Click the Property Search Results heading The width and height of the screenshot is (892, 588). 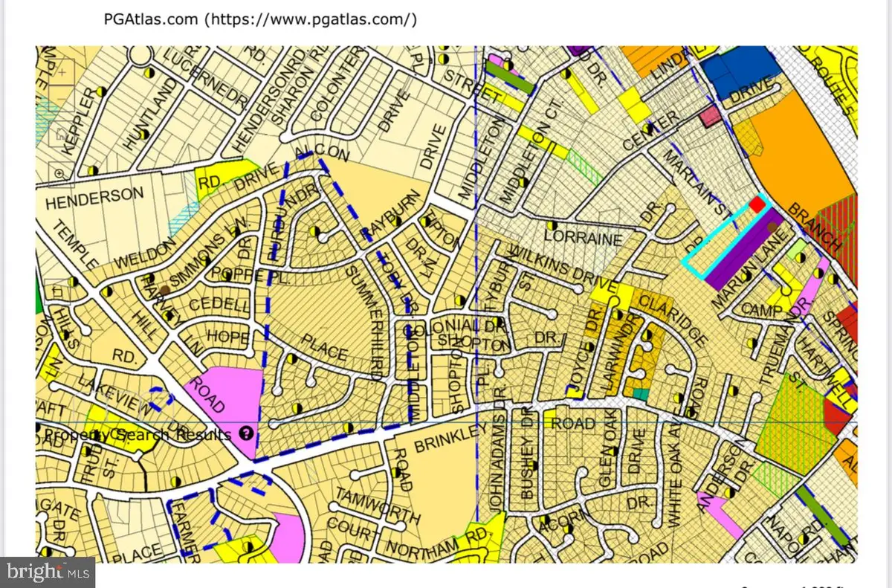pyautogui.click(x=138, y=435)
